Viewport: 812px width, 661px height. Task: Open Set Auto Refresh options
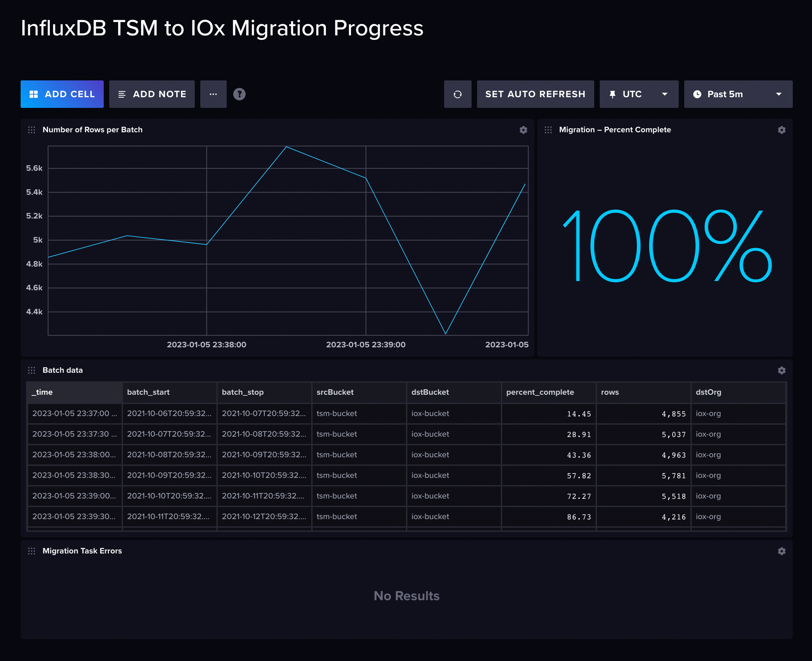click(x=535, y=94)
